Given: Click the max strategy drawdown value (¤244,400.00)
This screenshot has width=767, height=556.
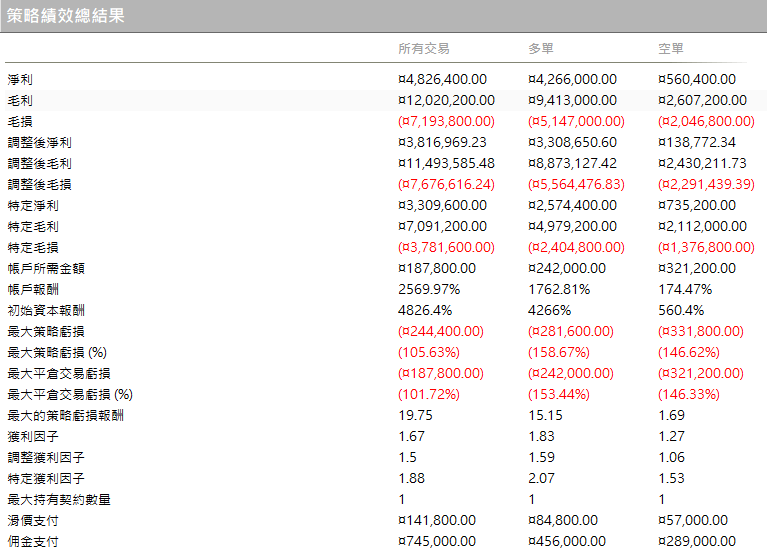Looking at the screenshot, I should (x=441, y=331).
